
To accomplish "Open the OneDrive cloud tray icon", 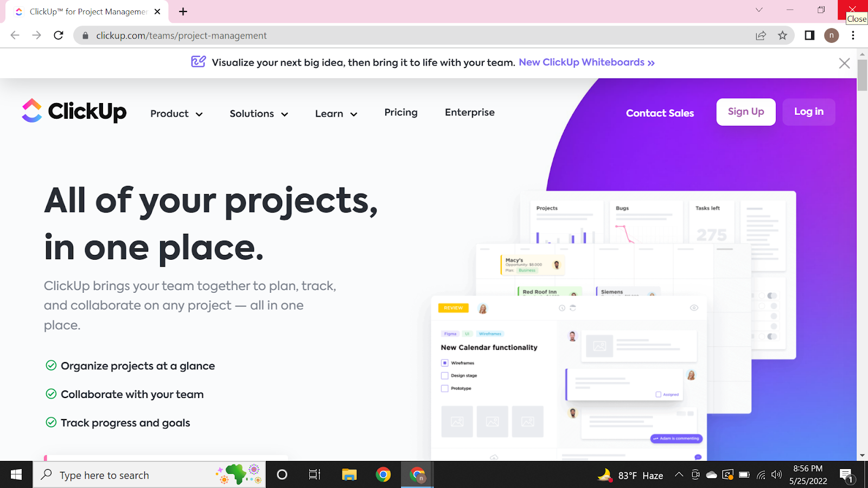I will (712, 475).
